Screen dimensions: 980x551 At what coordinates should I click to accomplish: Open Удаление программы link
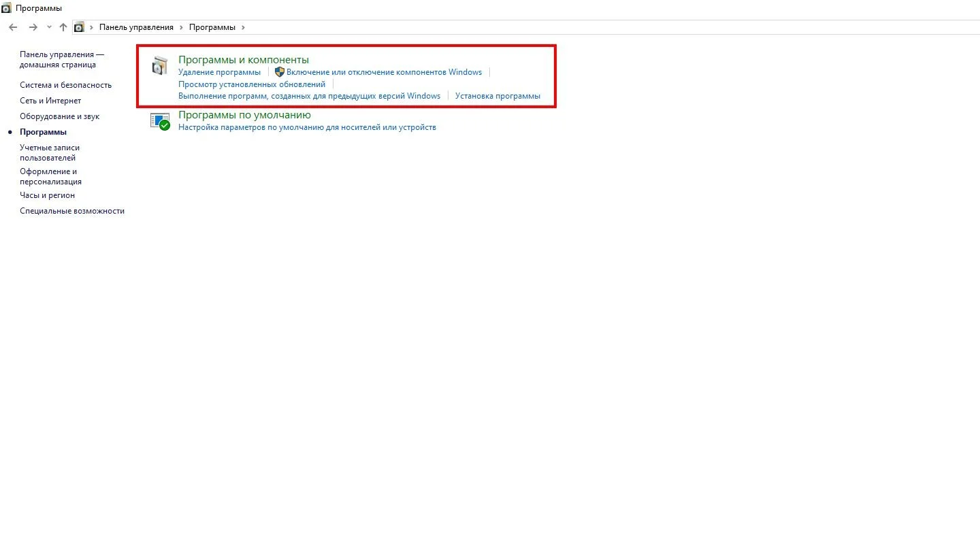(x=219, y=72)
